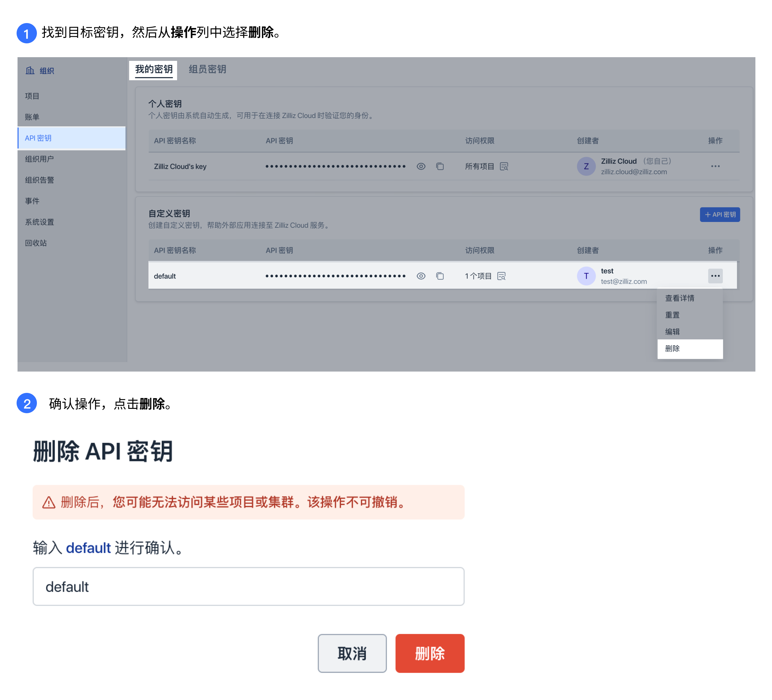Click test@zilliz.com email text
The height and width of the screenshot is (700, 772).
[624, 281]
